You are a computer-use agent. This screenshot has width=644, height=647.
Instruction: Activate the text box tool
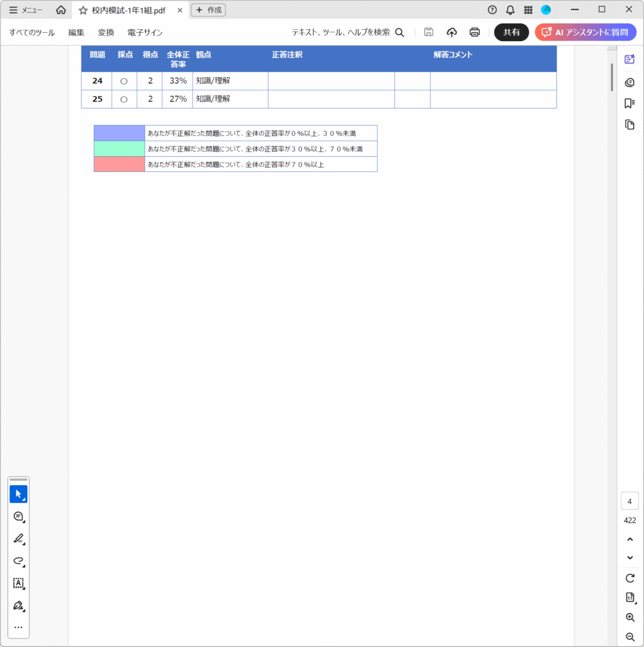pos(18,583)
